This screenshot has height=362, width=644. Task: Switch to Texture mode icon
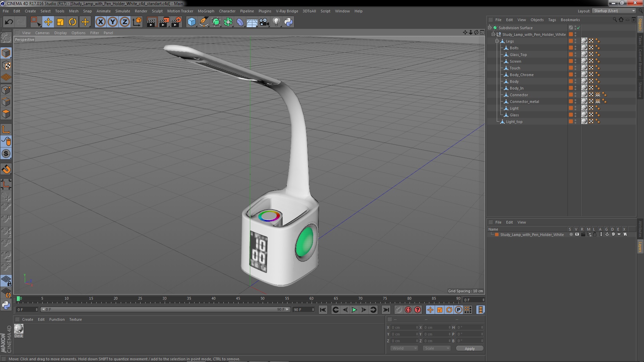(6, 65)
